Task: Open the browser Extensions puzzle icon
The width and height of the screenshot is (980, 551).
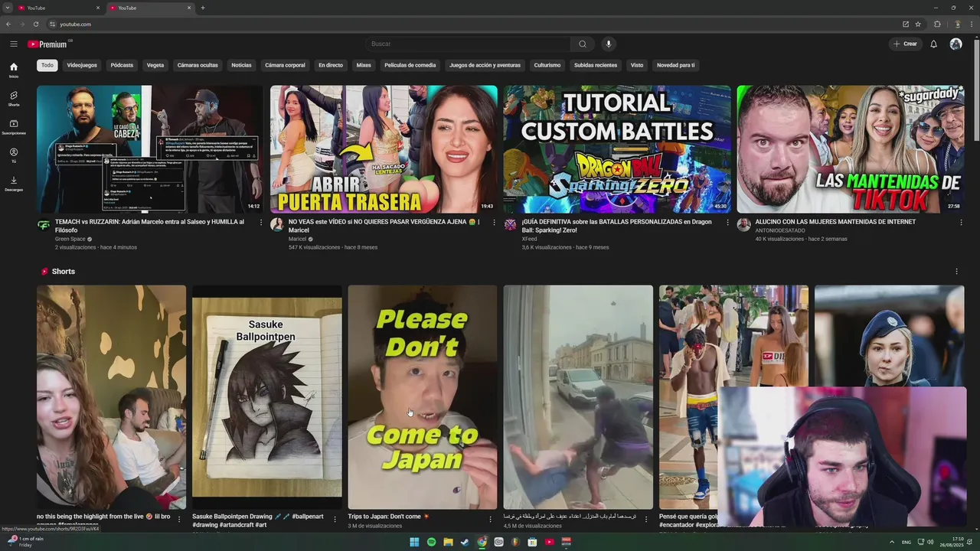Action: click(937, 24)
